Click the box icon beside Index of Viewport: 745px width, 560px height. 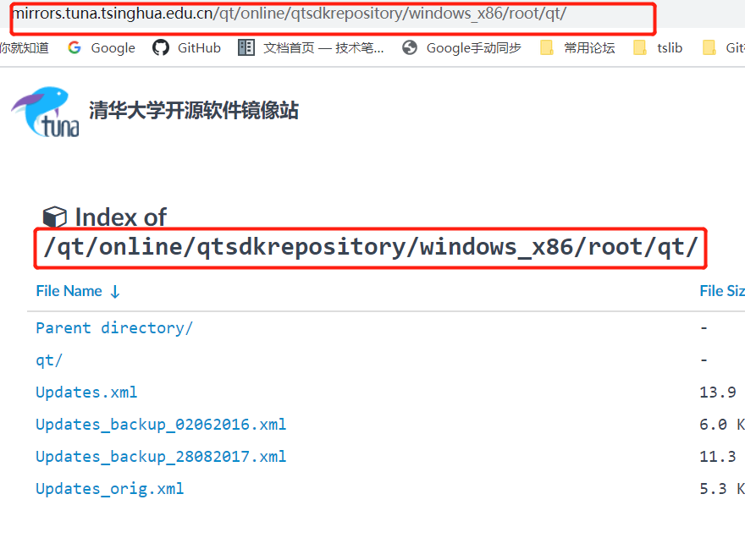point(55,217)
